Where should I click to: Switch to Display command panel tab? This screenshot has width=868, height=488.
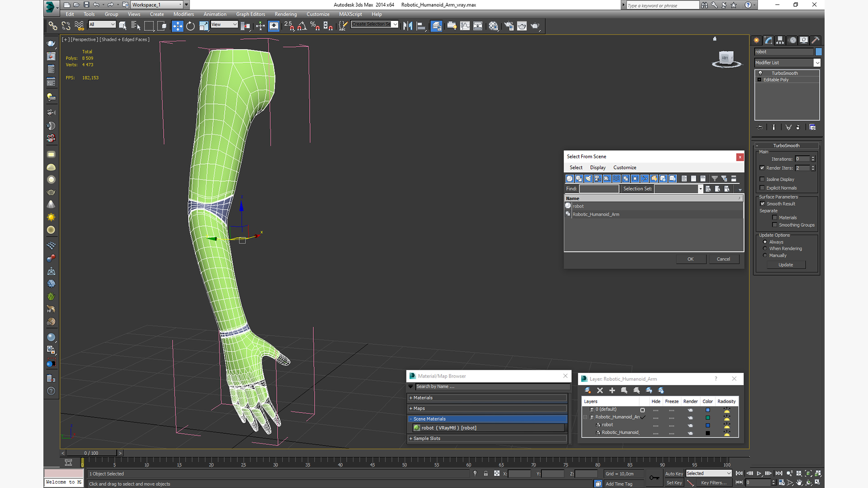804,40
